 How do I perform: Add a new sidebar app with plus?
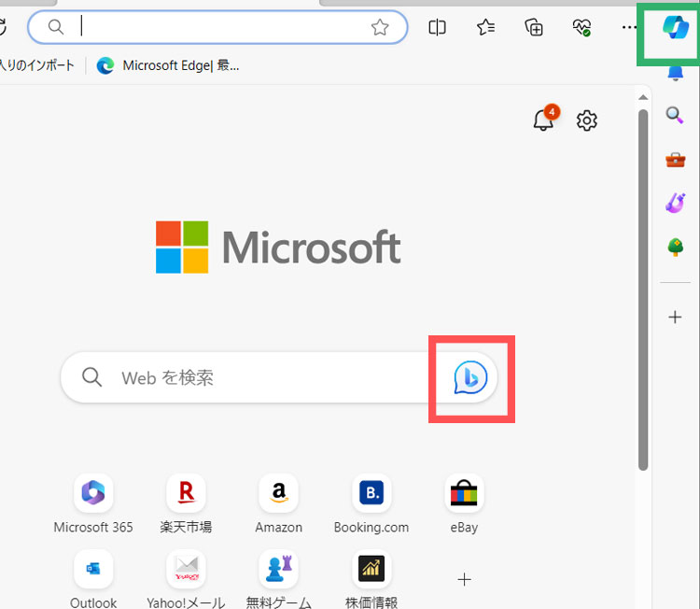675,318
